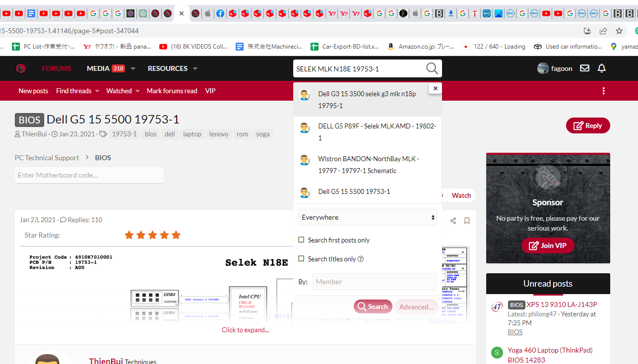Click the Enter Motherboard code input field
638x364 pixels.
pos(89,175)
